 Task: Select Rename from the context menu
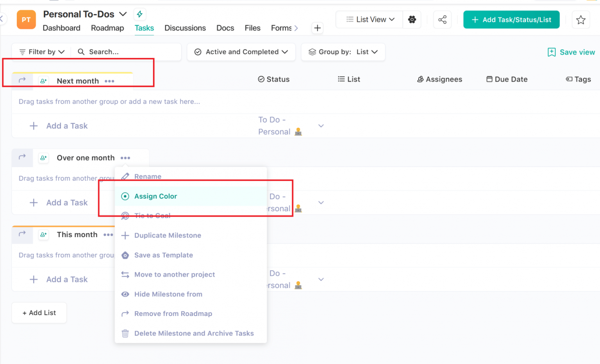(x=191, y=177)
